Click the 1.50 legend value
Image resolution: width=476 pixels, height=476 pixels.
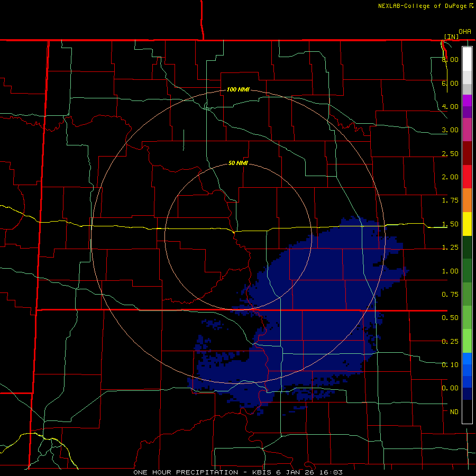[x=450, y=224]
